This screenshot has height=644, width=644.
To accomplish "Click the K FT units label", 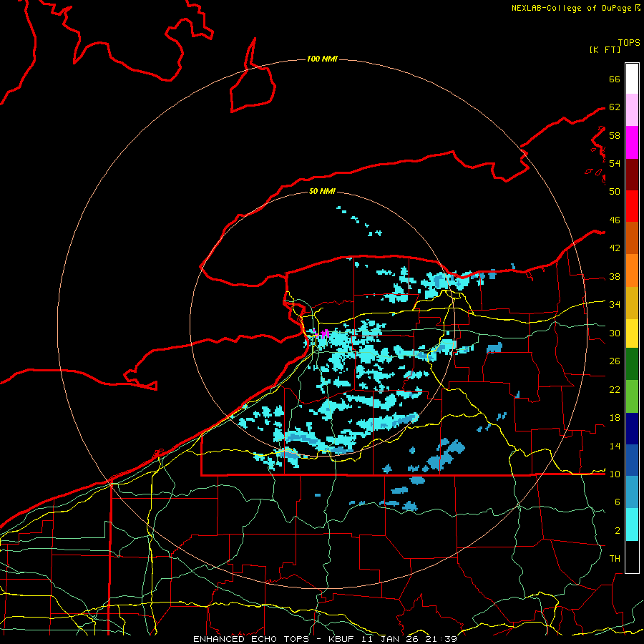I will [x=605, y=50].
